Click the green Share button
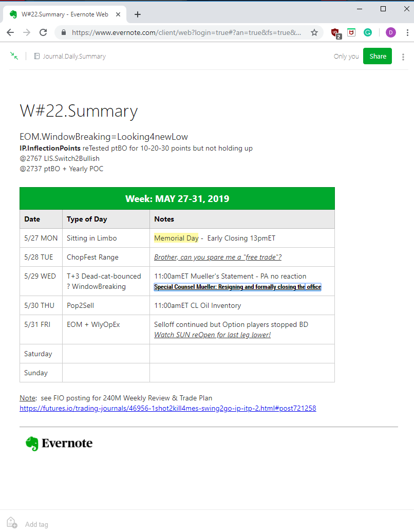The width and height of the screenshot is (414, 532). tap(378, 57)
